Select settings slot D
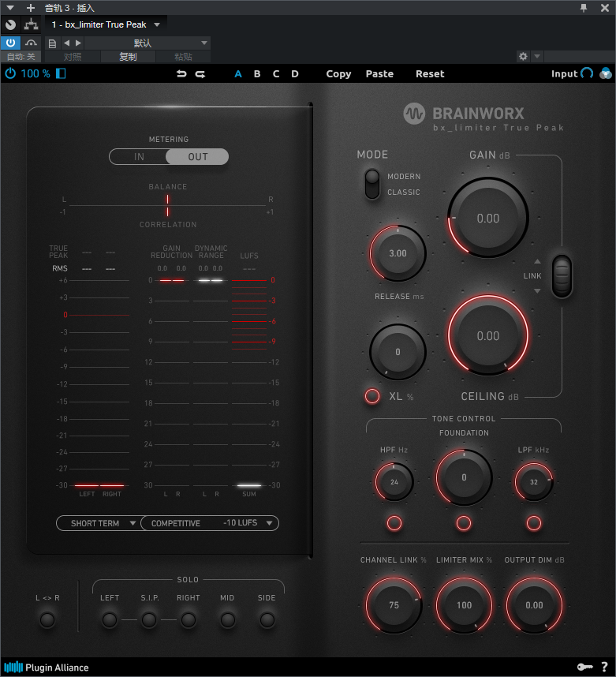 (x=295, y=74)
